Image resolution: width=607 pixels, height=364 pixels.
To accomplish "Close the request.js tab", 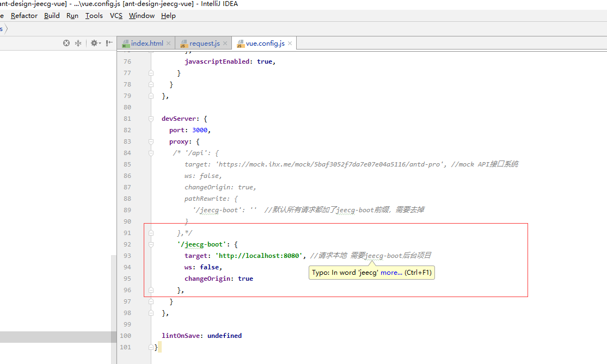I will click(x=225, y=44).
